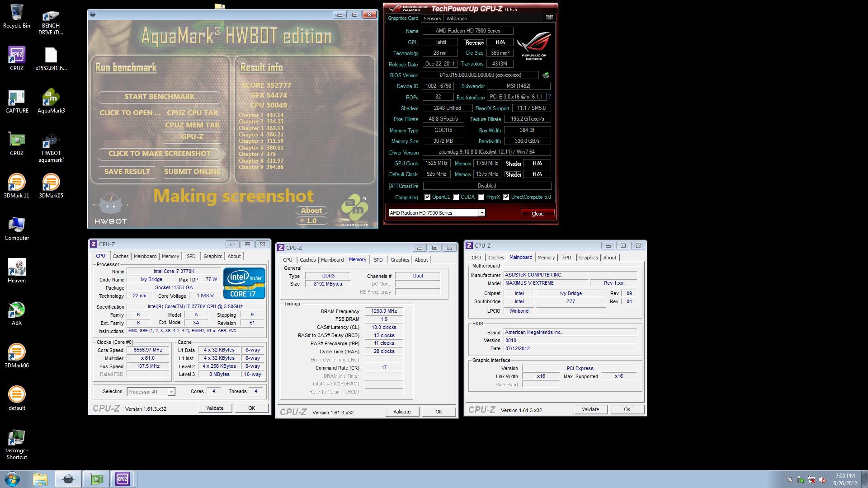Viewport: 868px width, 488px height.
Task: Toggle the PhysX checkbox in GPU-Z
Action: (481, 197)
